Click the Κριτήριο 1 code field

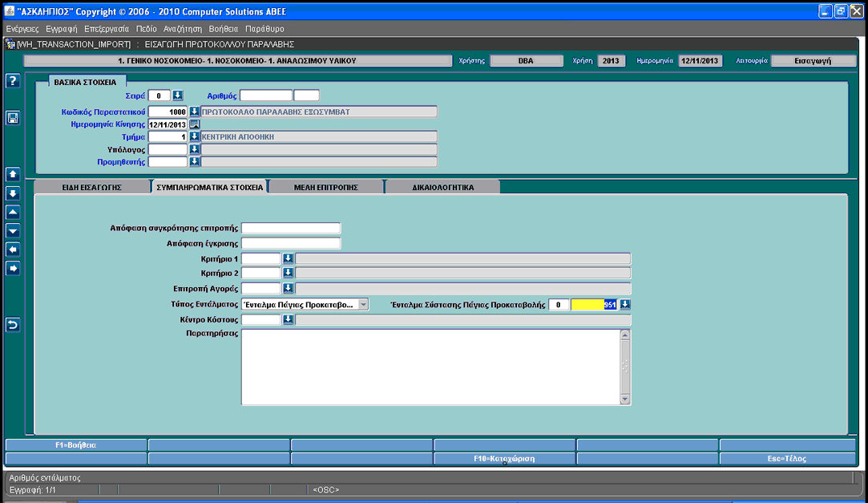tap(261, 258)
